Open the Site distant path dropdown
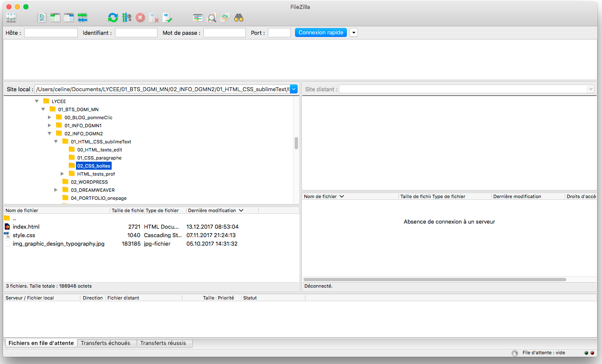This screenshot has width=602, height=364. [591, 89]
